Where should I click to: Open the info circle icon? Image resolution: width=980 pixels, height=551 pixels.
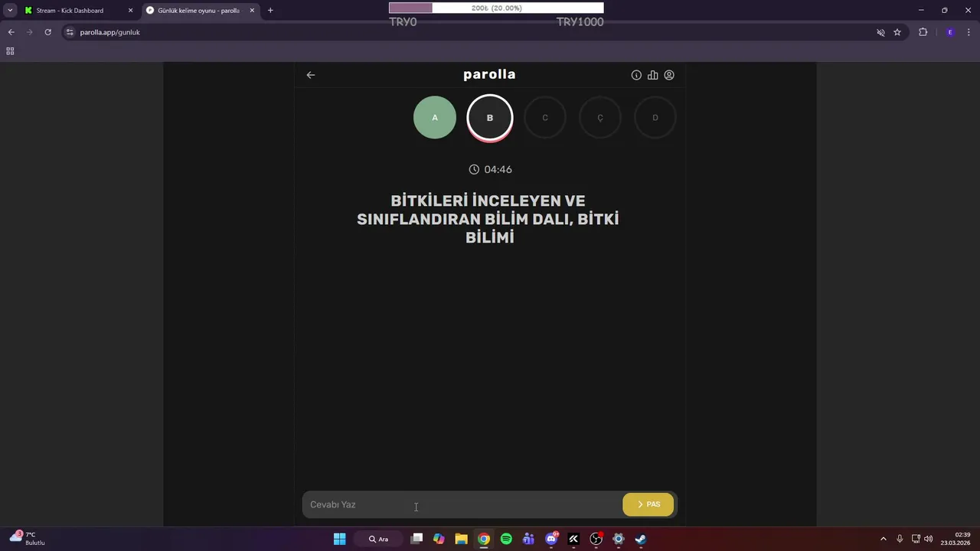click(x=636, y=75)
